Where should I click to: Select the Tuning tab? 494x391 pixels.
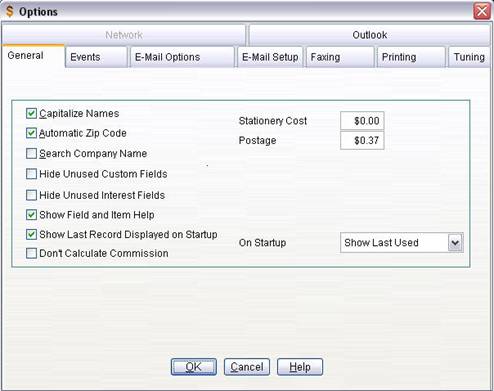(x=469, y=57)
